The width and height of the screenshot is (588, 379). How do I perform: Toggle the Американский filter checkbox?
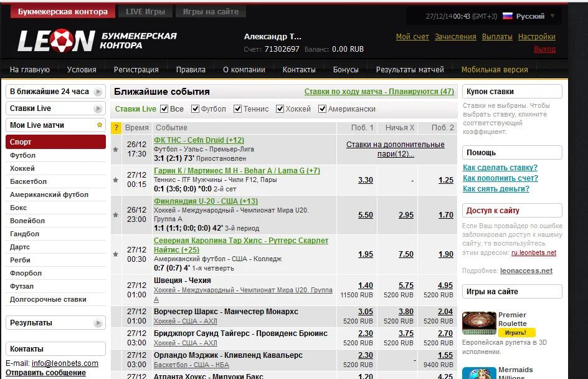(322, 109)
